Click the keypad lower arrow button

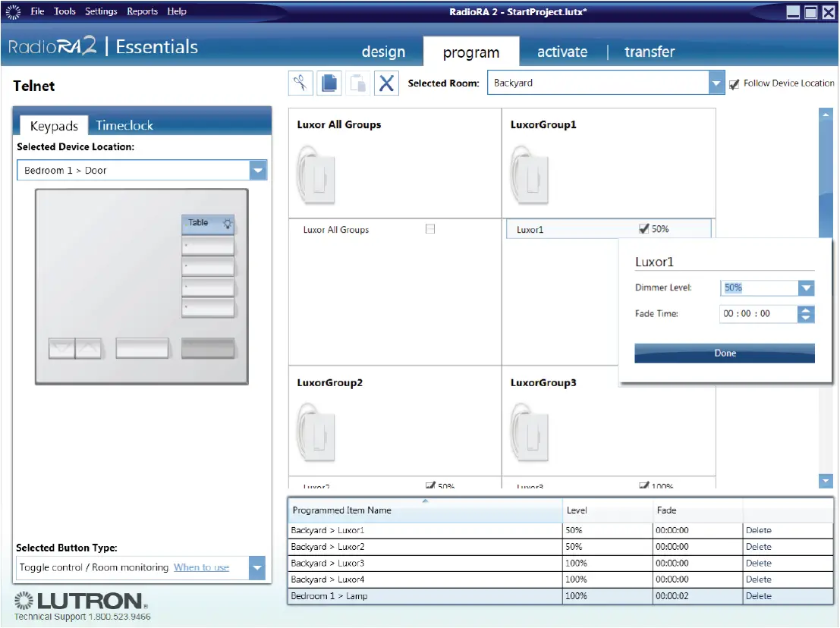61,348
